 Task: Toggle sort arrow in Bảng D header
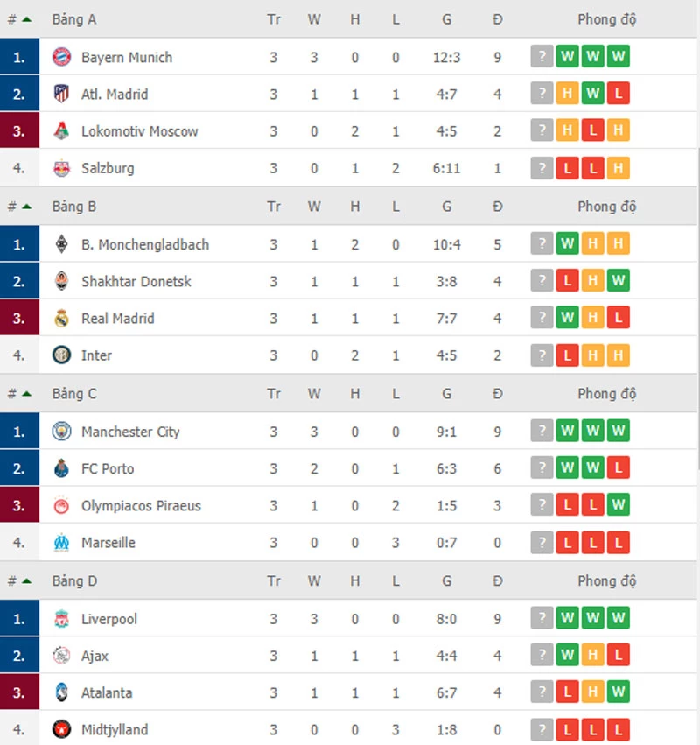[26, 581]
